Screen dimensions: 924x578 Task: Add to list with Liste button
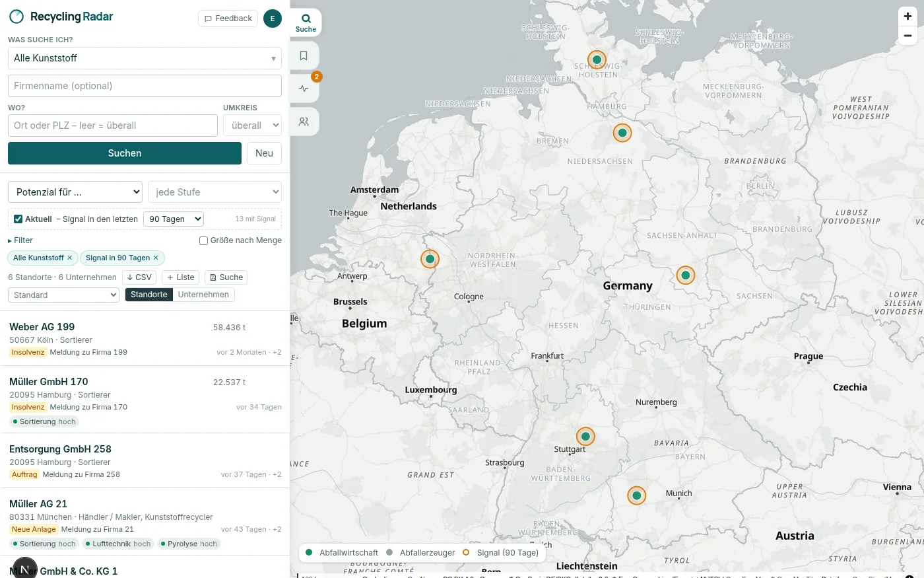(181, 277)
